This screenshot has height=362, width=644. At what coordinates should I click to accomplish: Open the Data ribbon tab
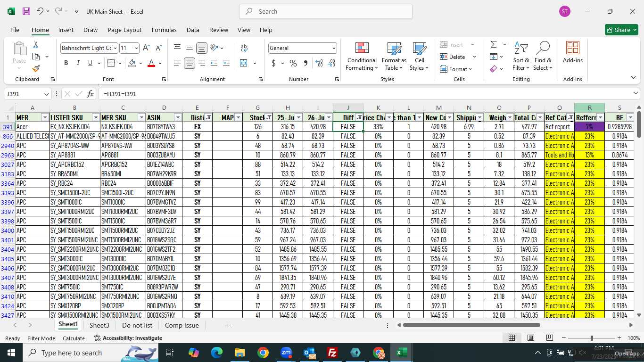tap(193, 30)
